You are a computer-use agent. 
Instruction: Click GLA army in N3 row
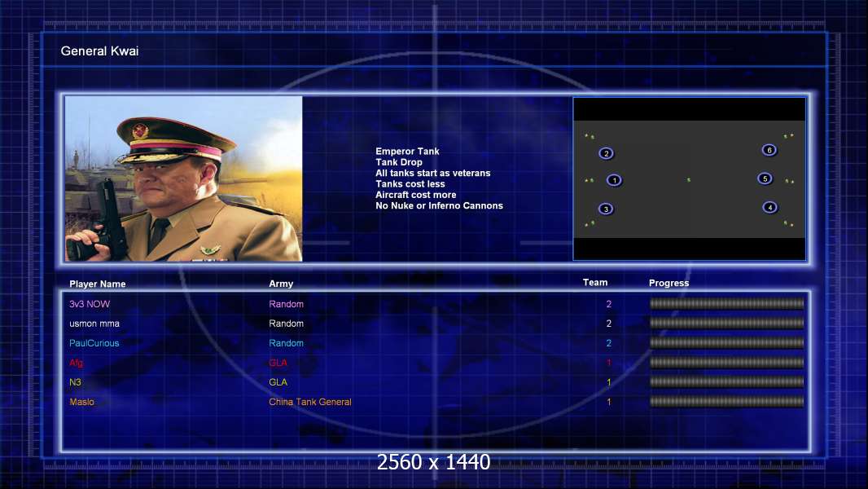[x=278, y=382]
